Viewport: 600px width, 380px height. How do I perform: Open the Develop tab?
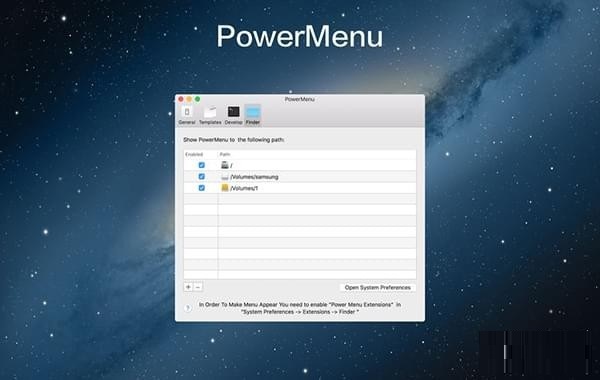pos(233,115)
